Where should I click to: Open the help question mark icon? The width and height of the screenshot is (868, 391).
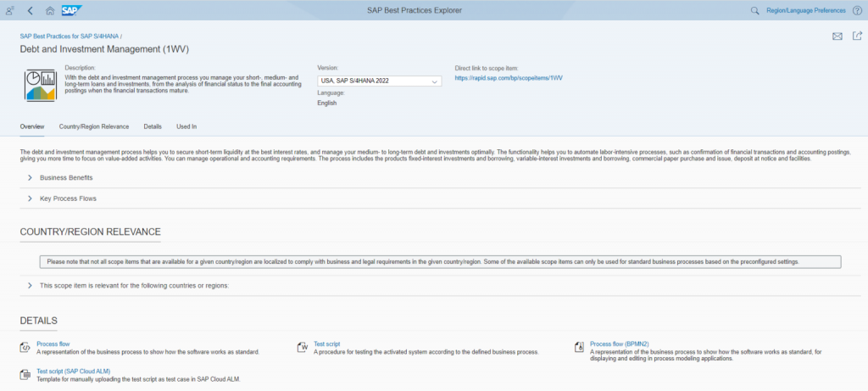(x=858, y=10)
